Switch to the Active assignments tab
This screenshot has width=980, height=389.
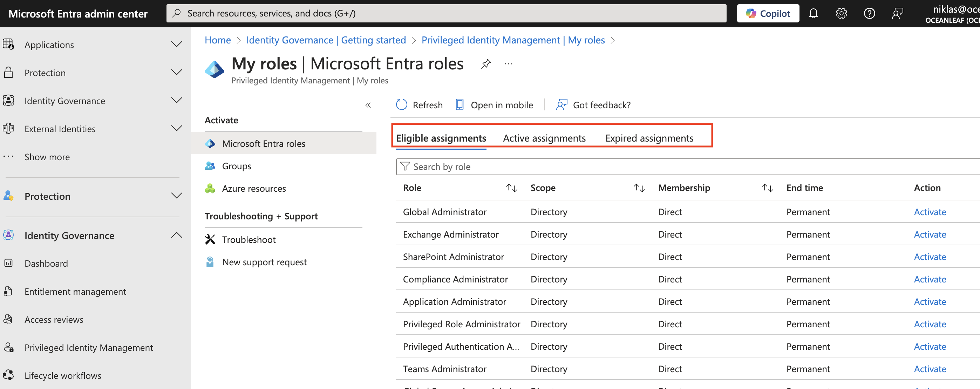[544, 138]
